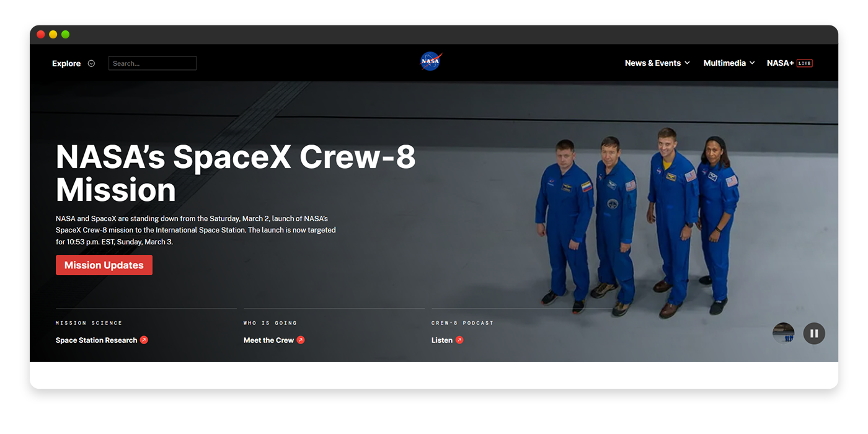Click the red arrow beside Space Station Research
Viewport: 868px width, 434px height.
[x=144, y=340]
